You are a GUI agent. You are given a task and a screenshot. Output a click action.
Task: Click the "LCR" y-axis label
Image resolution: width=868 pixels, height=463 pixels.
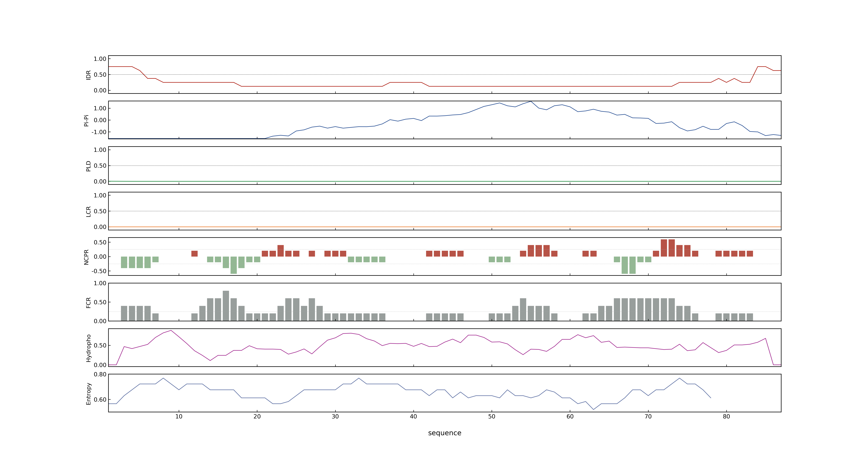[x=88, y=212]
